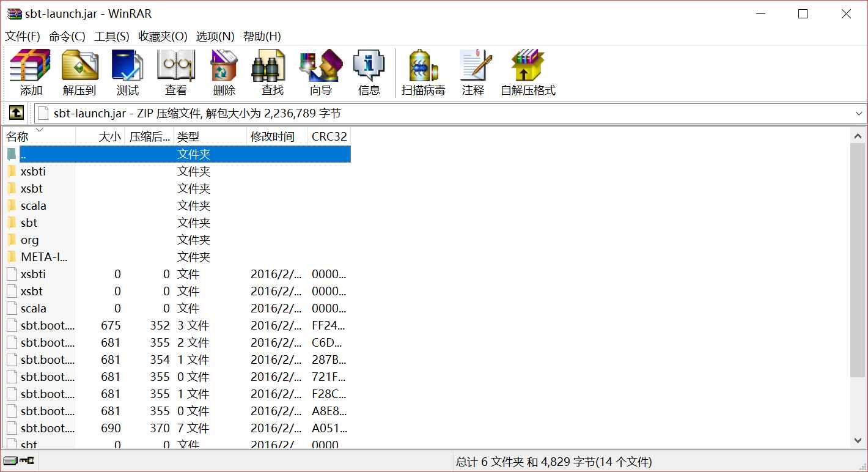Open the 工具(S) menu

[112, 36]
